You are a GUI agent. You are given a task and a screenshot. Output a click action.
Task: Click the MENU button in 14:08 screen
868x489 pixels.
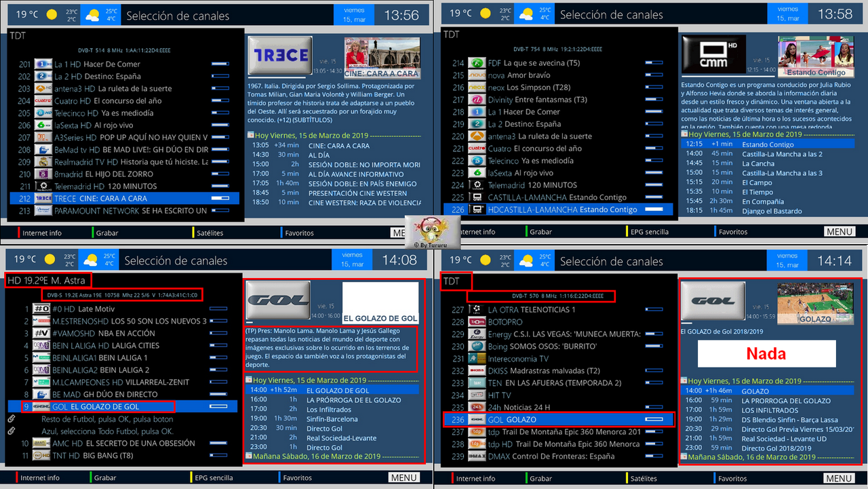pos(404,477)
